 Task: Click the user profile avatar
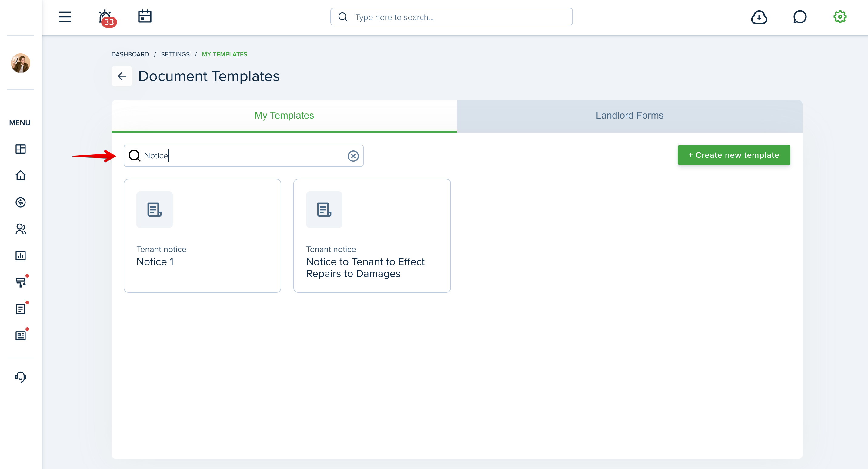click(x=21, y=63)
